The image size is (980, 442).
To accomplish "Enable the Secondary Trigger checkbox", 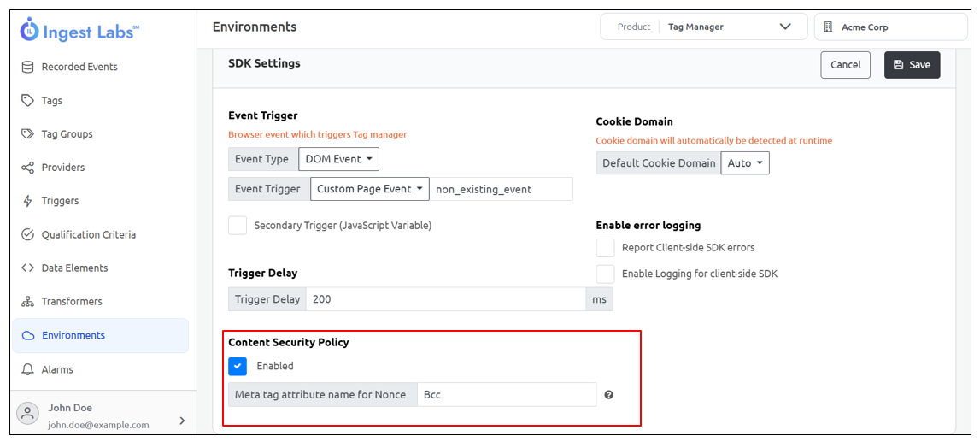I will pos(238,226).
